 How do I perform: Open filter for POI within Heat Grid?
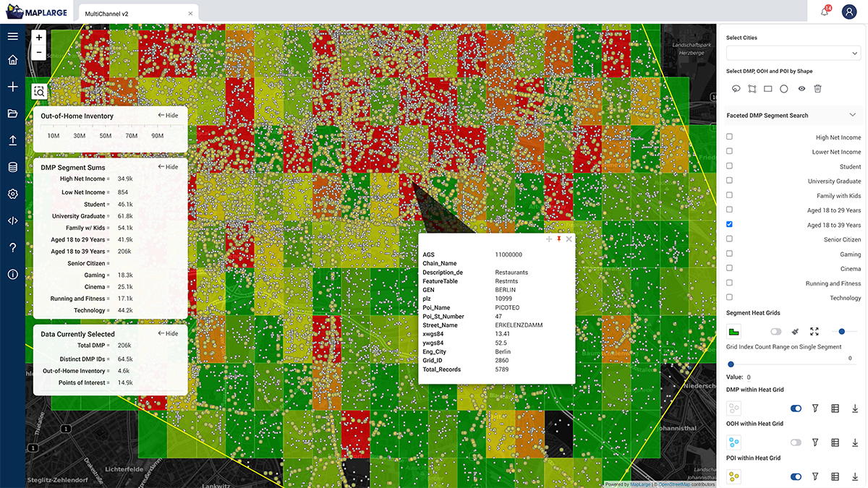click(815, 476)
